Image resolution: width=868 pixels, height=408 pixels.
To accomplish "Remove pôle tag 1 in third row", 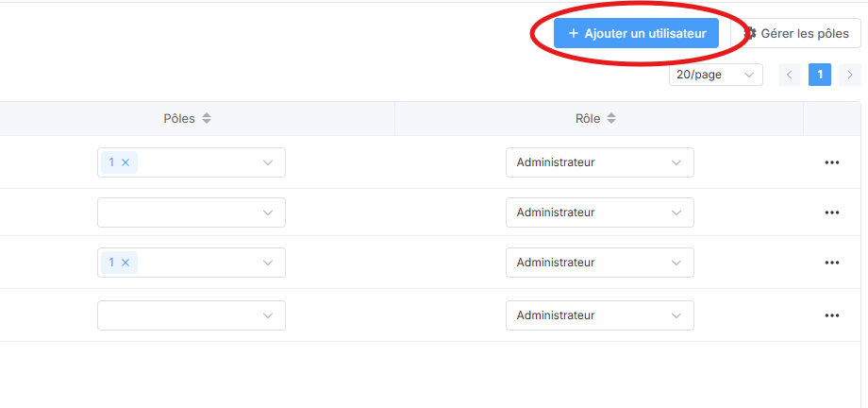I will pos(125,263).
